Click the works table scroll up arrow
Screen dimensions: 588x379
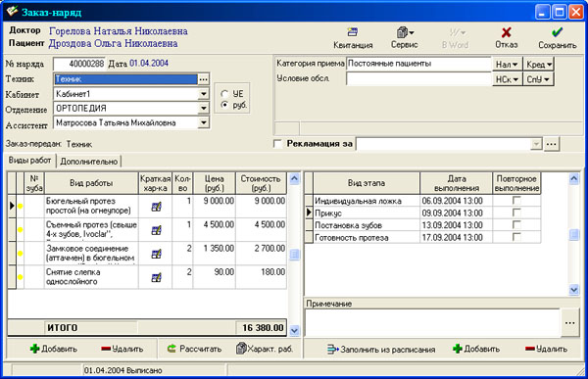pyautogui.click(x=295, y=178)
